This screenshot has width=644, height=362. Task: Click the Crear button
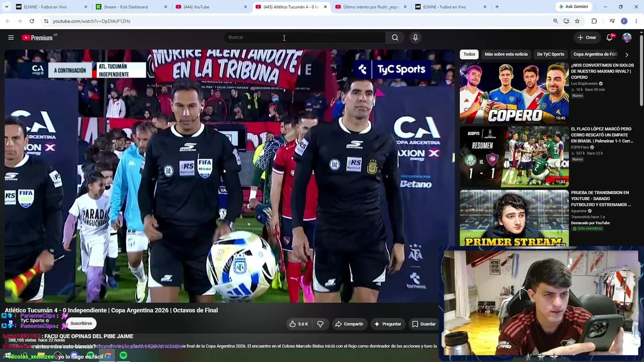tap(587, 37)
